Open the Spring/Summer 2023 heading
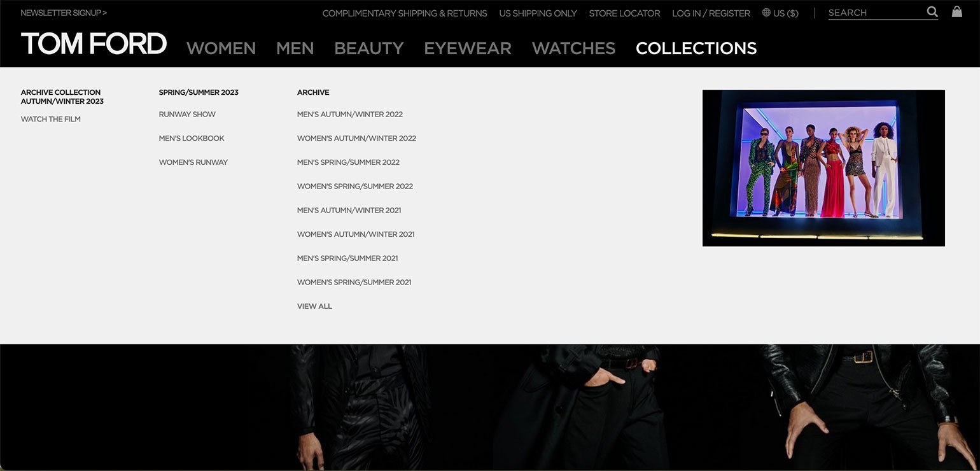The image size is (980, 471). tap(199, 92)
